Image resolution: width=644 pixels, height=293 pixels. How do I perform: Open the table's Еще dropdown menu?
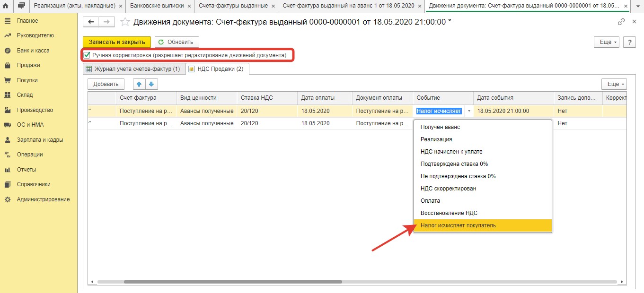click(614, 84)
